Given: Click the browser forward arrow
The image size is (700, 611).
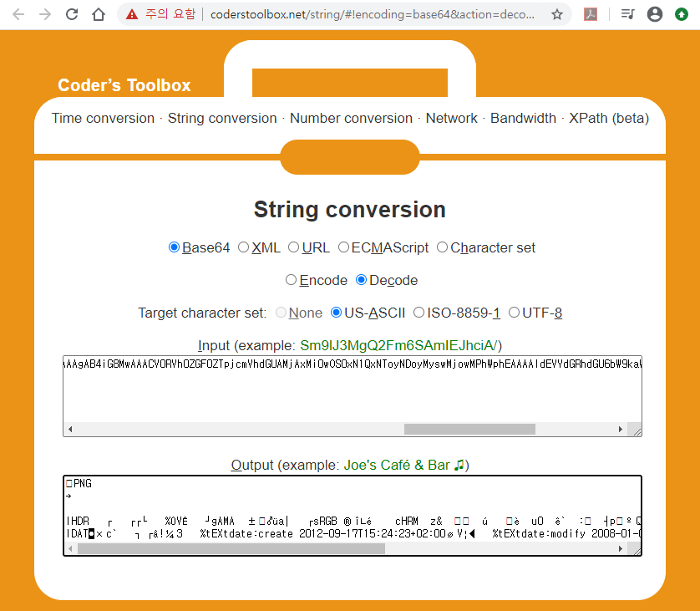Looking at the screenshot, I should point(45,15).
